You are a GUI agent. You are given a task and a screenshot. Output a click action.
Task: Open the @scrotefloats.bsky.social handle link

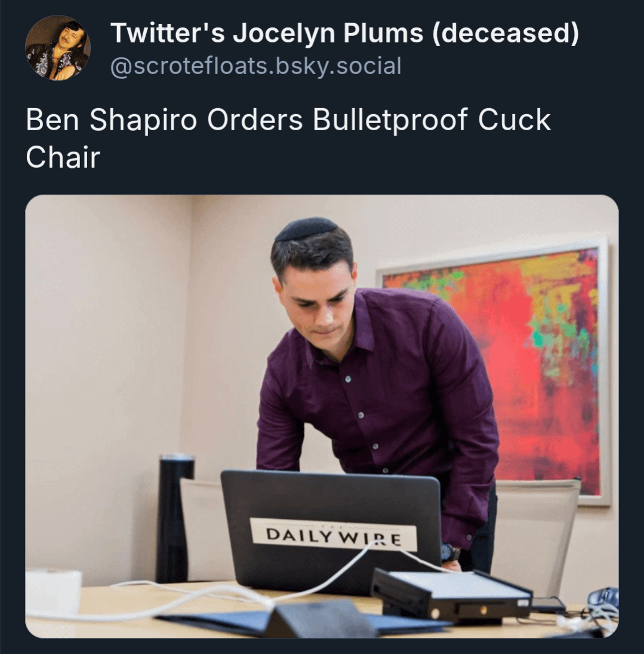[x=255, y=66]
